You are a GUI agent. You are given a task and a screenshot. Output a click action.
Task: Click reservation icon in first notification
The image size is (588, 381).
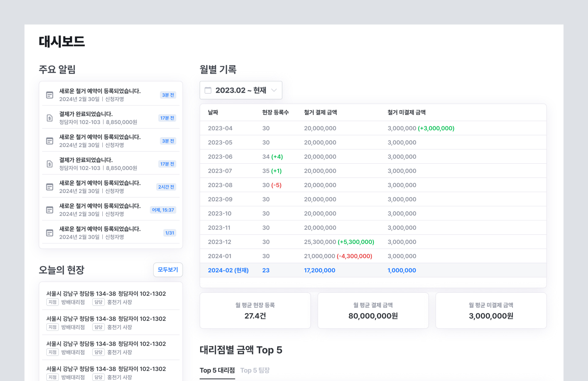point(50,95)
